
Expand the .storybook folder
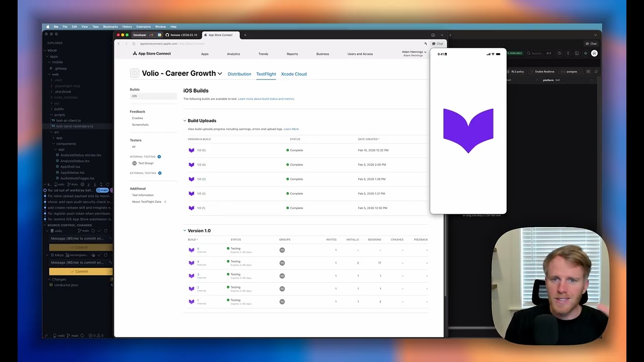[63, 92]
